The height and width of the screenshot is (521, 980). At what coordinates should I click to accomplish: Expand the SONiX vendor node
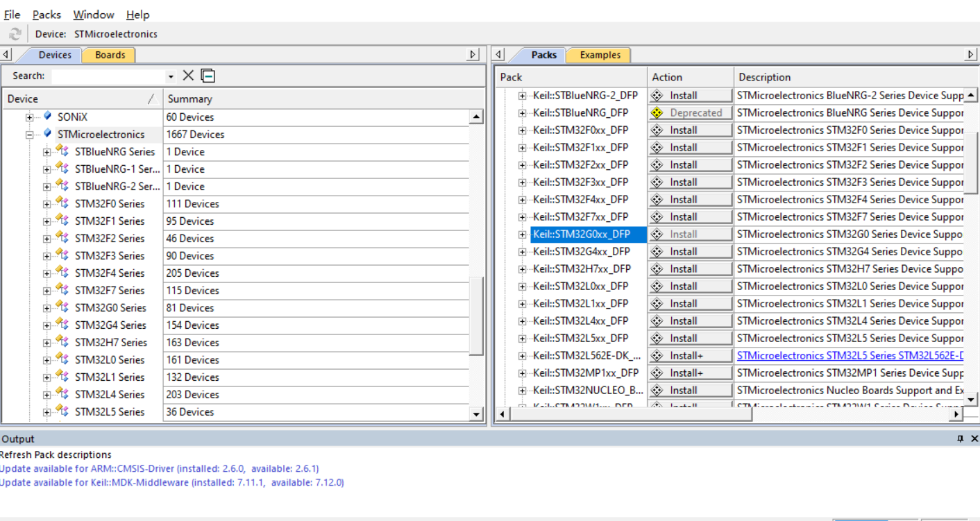tap(30, 117)
